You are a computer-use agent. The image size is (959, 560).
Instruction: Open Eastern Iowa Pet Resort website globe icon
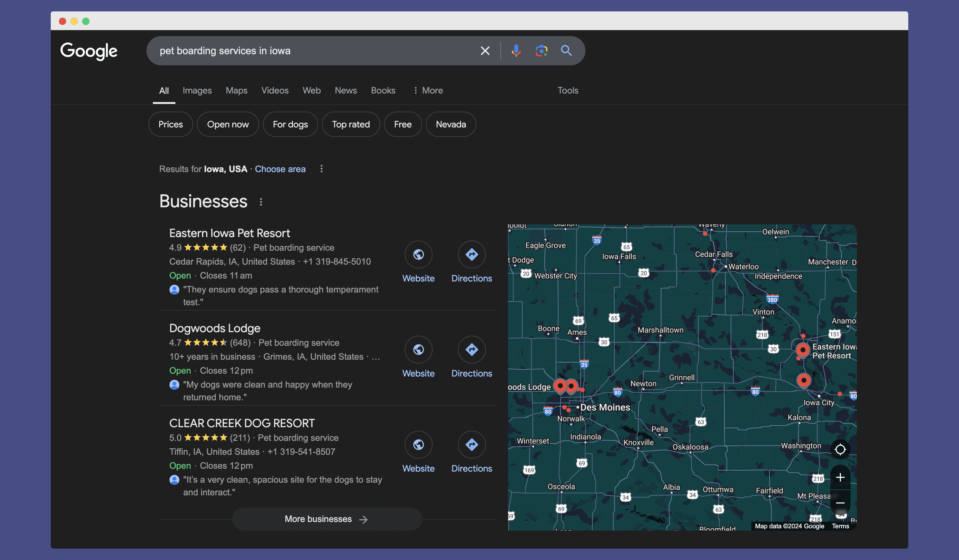[x=418, y=254]
